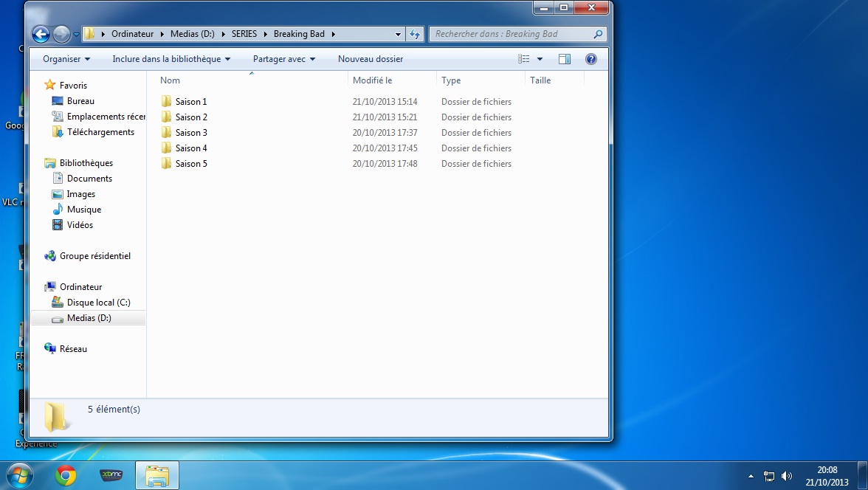Open recent pages dropdown beside navigation arrows
This screenshot has height=490, width=868.
pyautogui.click(x=77, y=35)
